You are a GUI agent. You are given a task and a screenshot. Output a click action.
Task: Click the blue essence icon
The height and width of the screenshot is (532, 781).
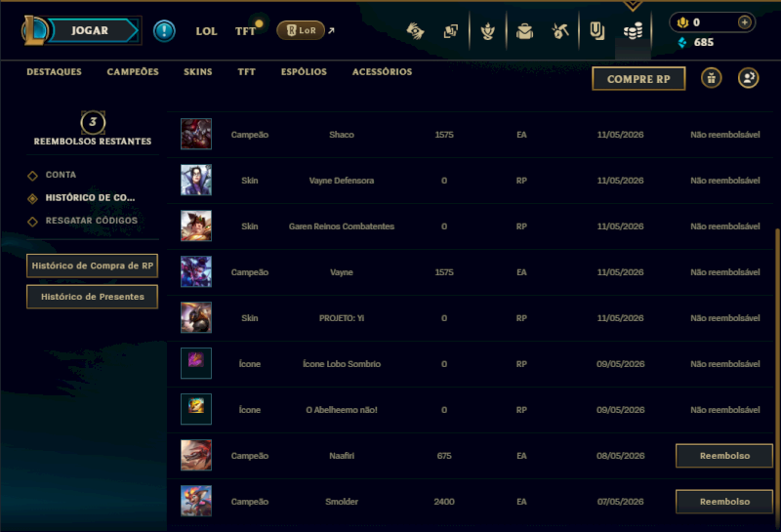pos(682,42)
